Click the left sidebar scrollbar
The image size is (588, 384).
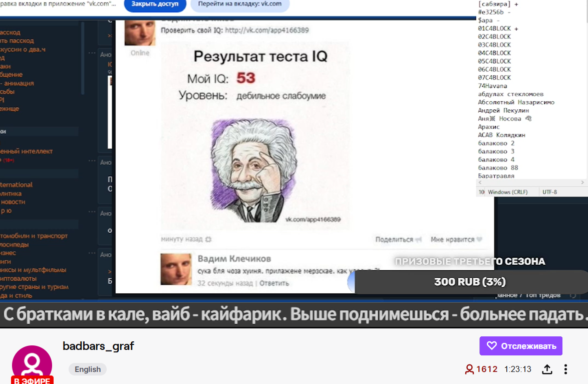coord(83,58)
